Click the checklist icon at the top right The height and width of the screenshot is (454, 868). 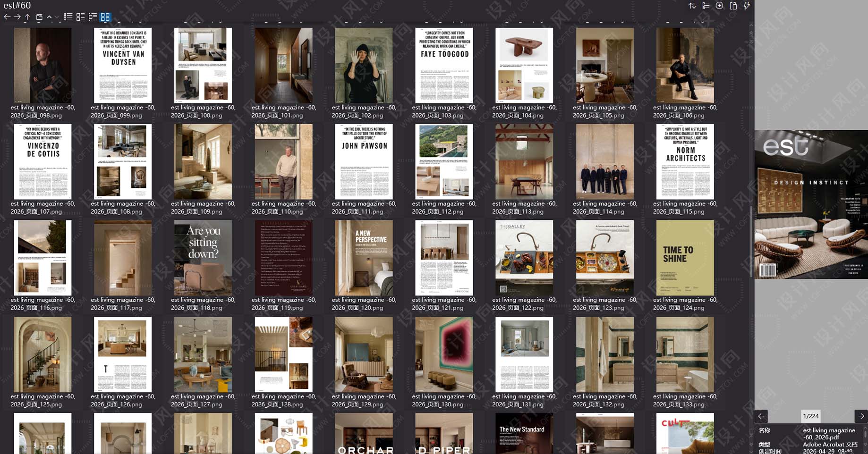(x=706, y=6)
